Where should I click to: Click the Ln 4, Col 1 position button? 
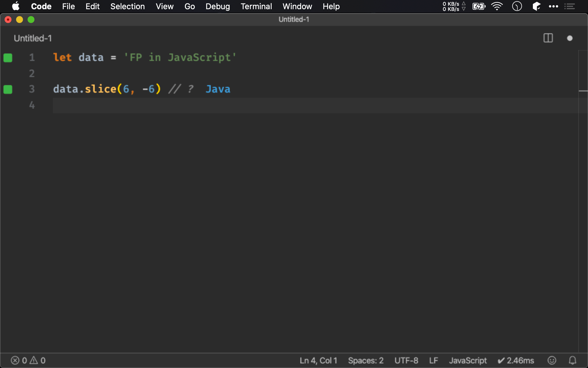[318, 360]
